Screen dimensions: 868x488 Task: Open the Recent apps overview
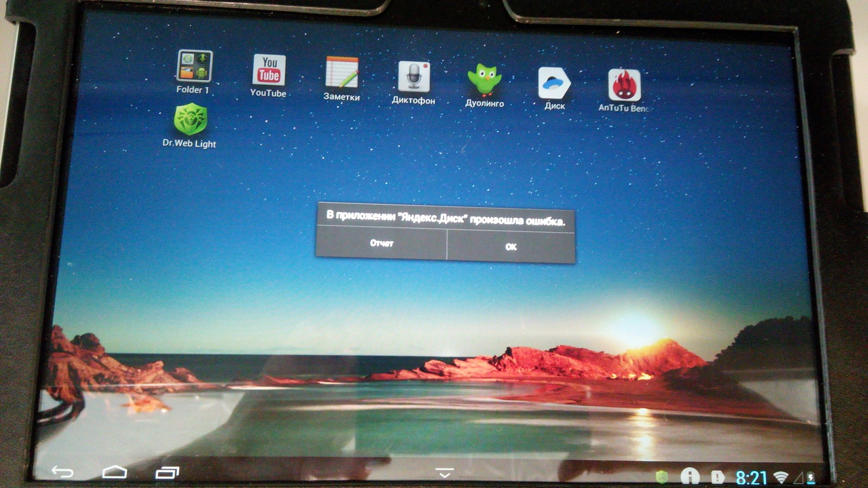tap(167, 473)
